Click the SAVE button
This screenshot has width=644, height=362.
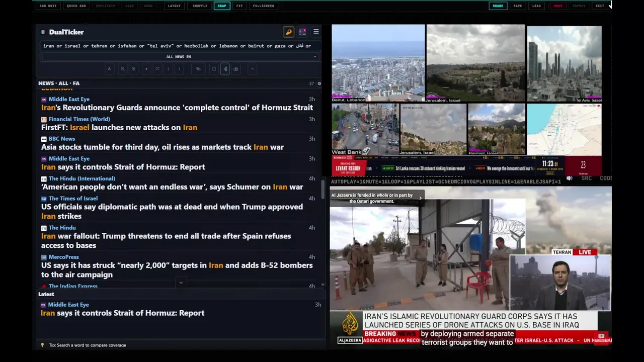point(518,6)
